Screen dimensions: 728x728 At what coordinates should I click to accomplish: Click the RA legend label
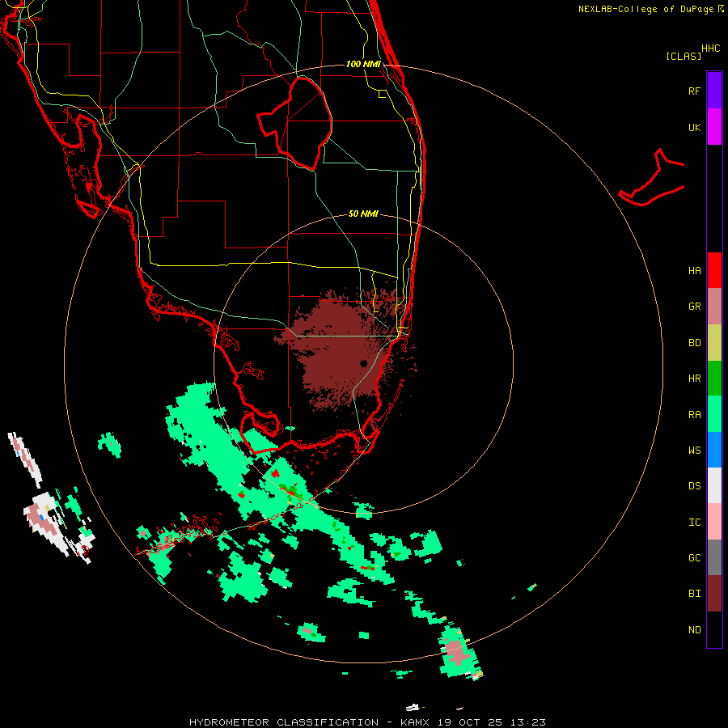click(694, 415)
